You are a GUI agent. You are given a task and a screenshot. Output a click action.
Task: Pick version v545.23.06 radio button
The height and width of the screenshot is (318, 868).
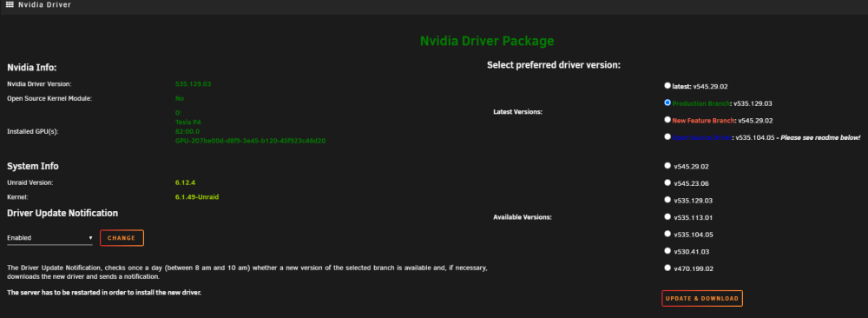pyautogui.click(x=667, y=182)
